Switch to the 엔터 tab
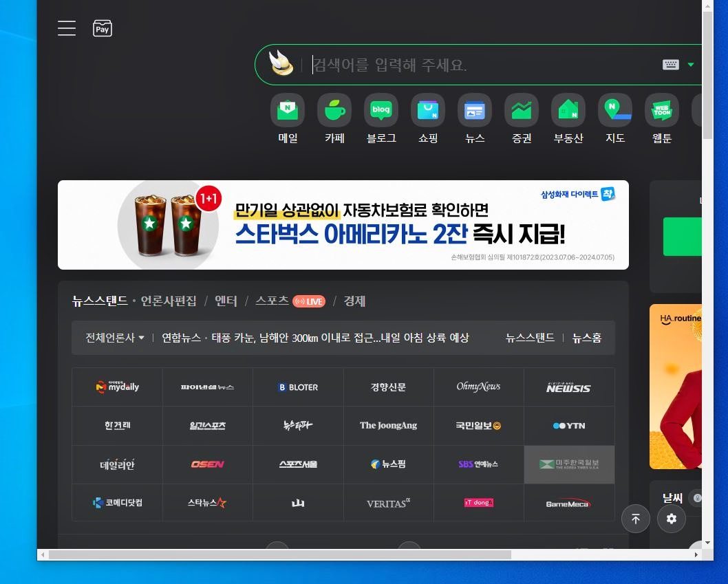 (x=226, y=301)
